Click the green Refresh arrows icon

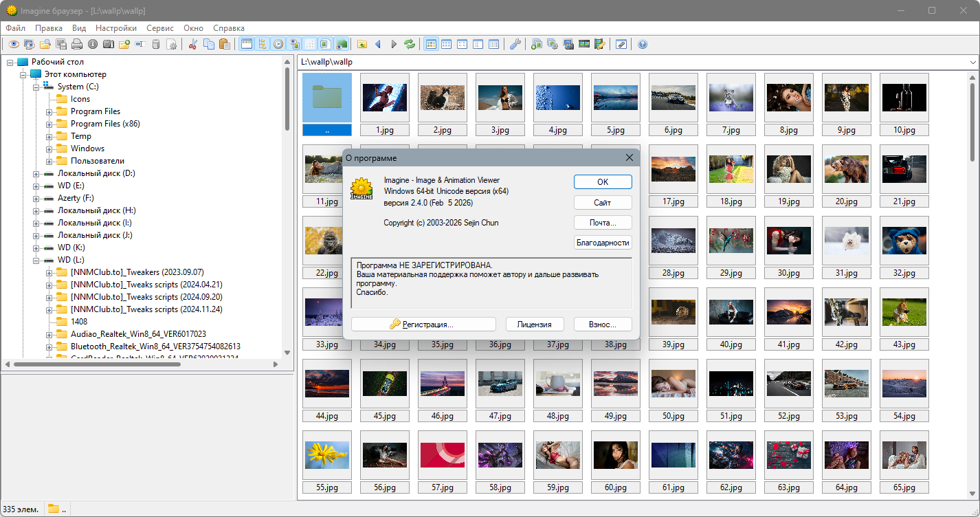(410, 45)
